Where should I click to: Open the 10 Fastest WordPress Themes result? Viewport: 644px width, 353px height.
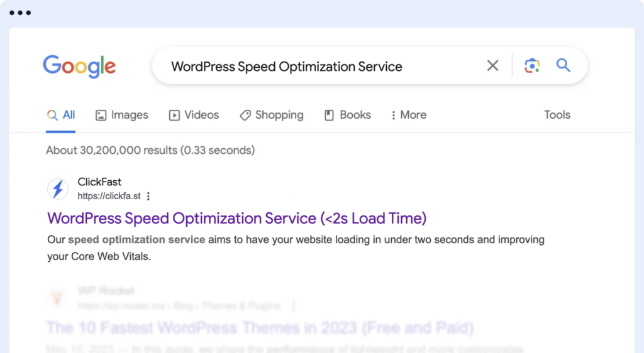260,328
